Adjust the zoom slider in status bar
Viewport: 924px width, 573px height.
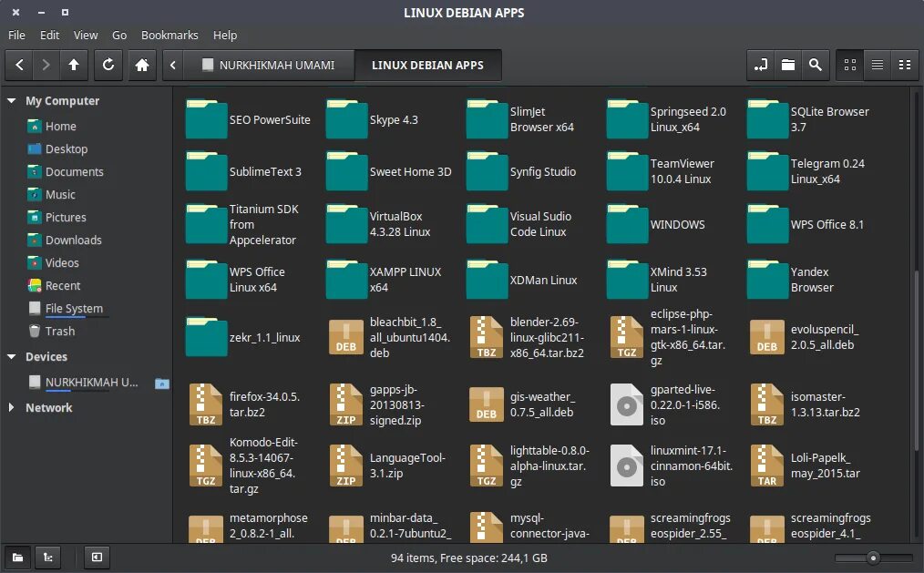pos(873,558)
